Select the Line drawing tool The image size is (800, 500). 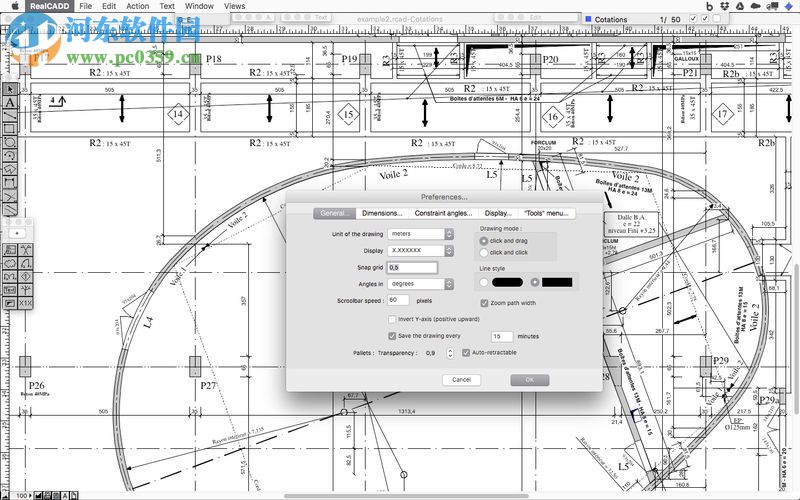pyautogui.click(x=10, y=116)
